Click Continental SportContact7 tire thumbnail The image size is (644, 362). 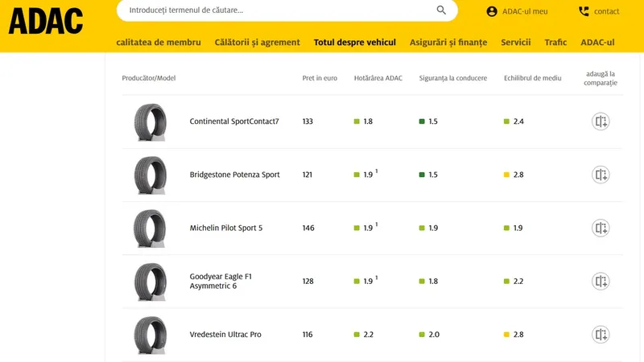coord(151,122)
